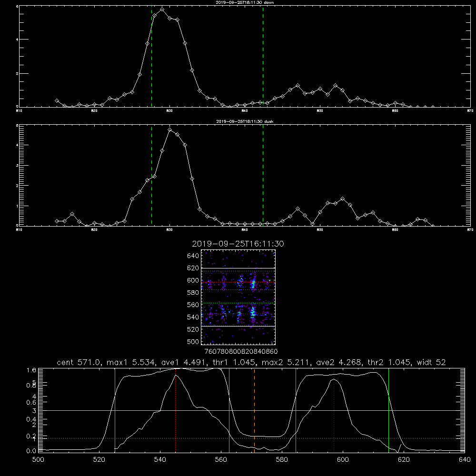This screenshot has width=476, height=476.
Task: Click the brightest spot in the heatmap's upper band
Action: pyautogui.click(x=253, y=284)
